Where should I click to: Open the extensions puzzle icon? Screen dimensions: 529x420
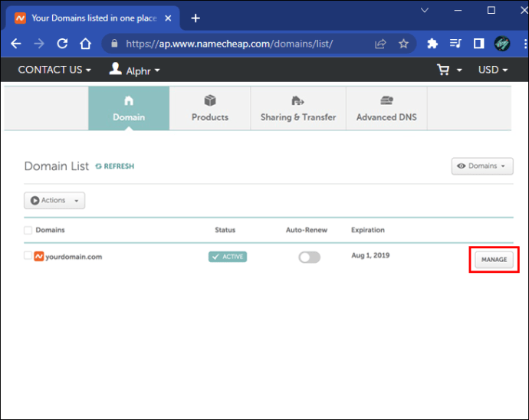(x=432, y=44)
